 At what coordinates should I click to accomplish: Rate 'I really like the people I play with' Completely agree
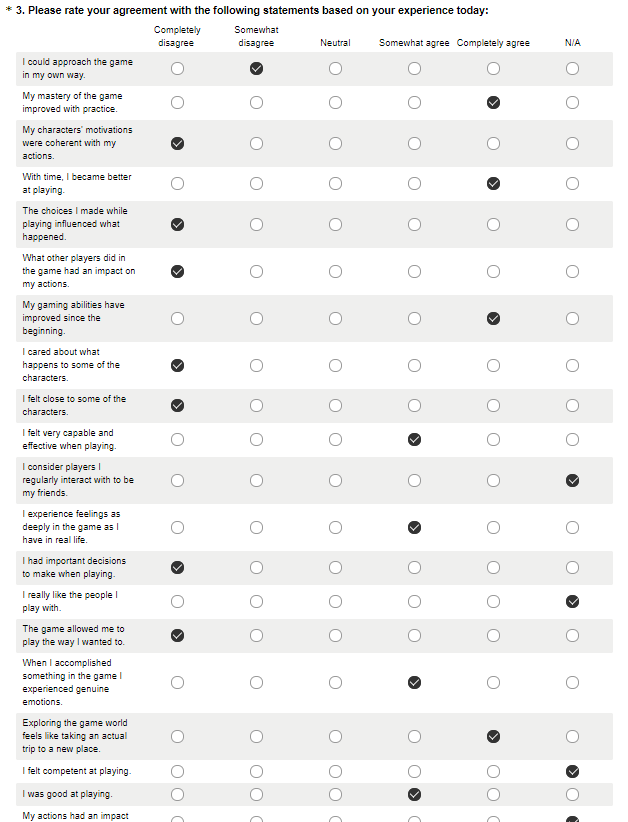pos(493,601)
